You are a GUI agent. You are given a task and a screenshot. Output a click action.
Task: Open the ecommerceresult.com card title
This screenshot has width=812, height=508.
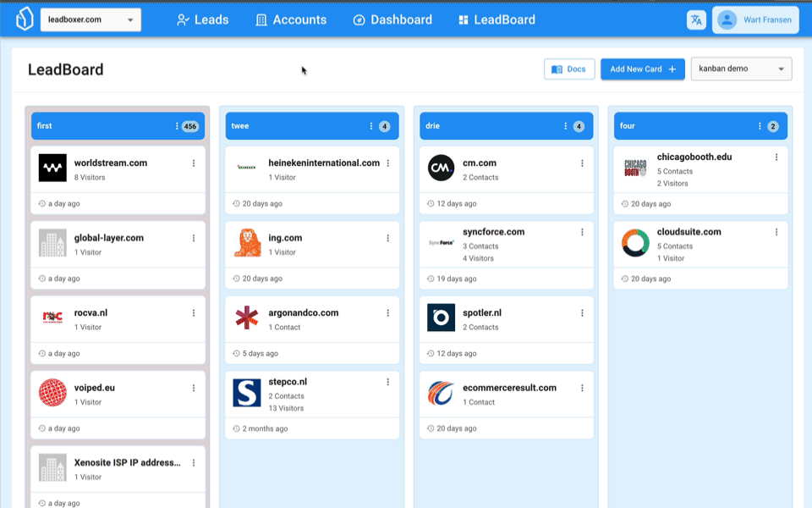(509, 388)
